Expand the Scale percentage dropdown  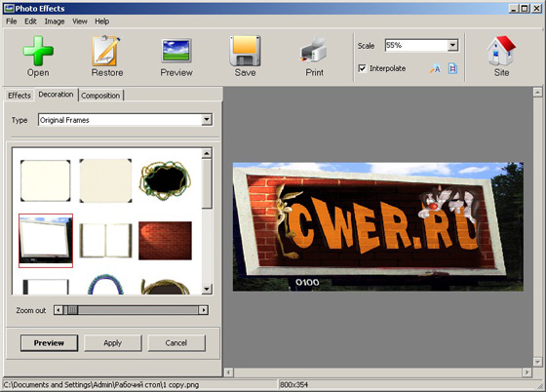(x=452, y=45)
